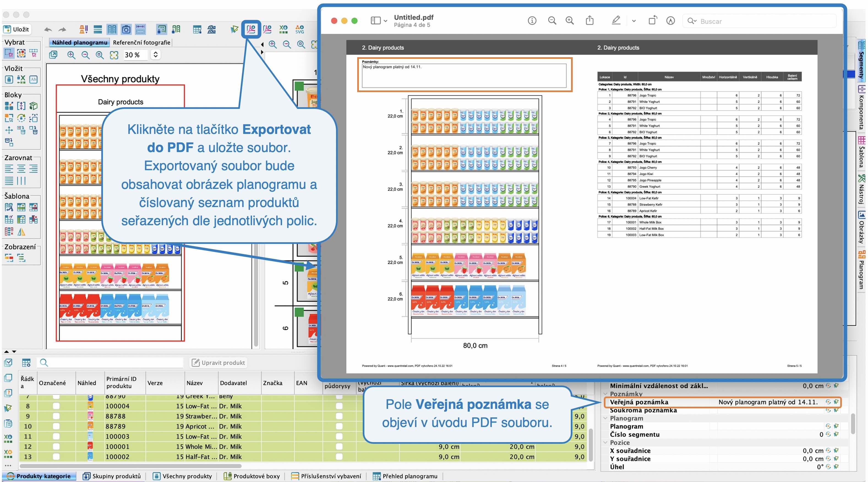Click zoom in icon next to 30 %
This screenshot has height=482, width=868.
[71, 55]
